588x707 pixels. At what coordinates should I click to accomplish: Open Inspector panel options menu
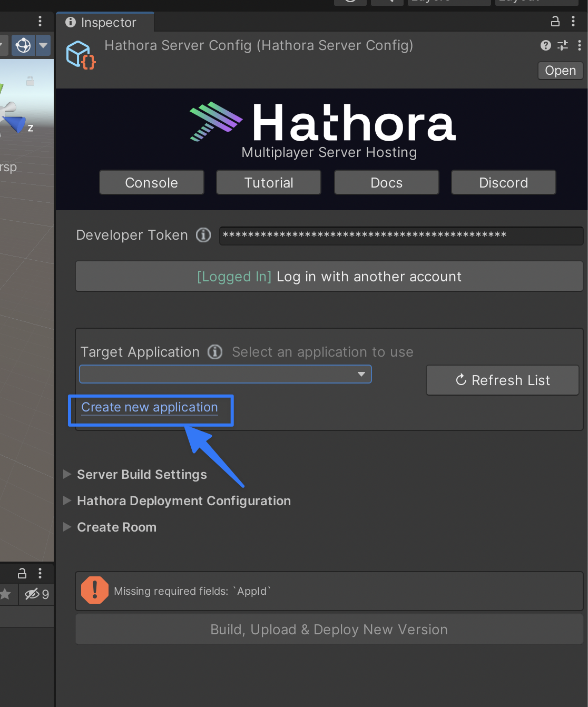coord(573,21)
